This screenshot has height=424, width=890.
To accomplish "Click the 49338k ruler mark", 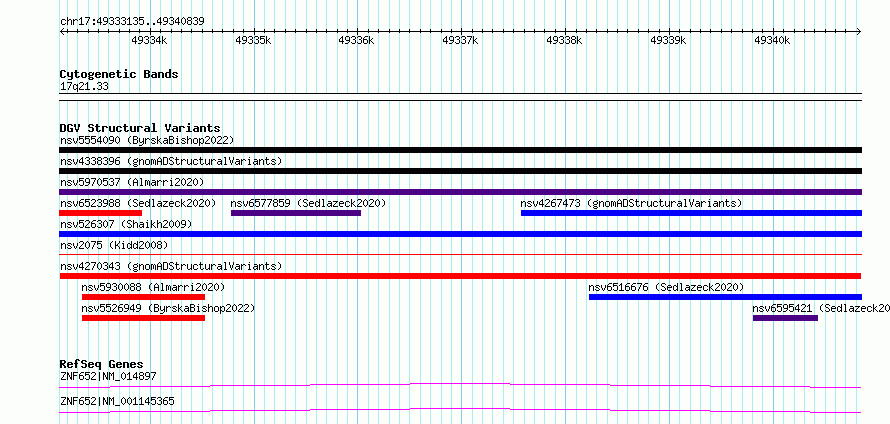I will [564, 40].
